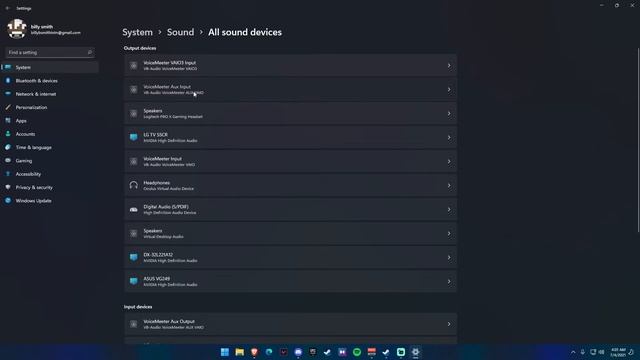Click the Headphones device icon
640x360 pixels.
(x=133, y=185)
